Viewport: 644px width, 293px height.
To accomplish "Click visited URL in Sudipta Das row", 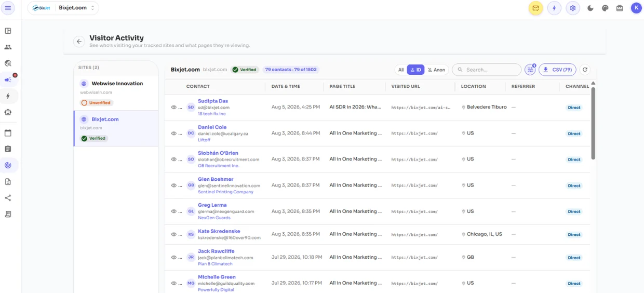I will click(421, 108).
